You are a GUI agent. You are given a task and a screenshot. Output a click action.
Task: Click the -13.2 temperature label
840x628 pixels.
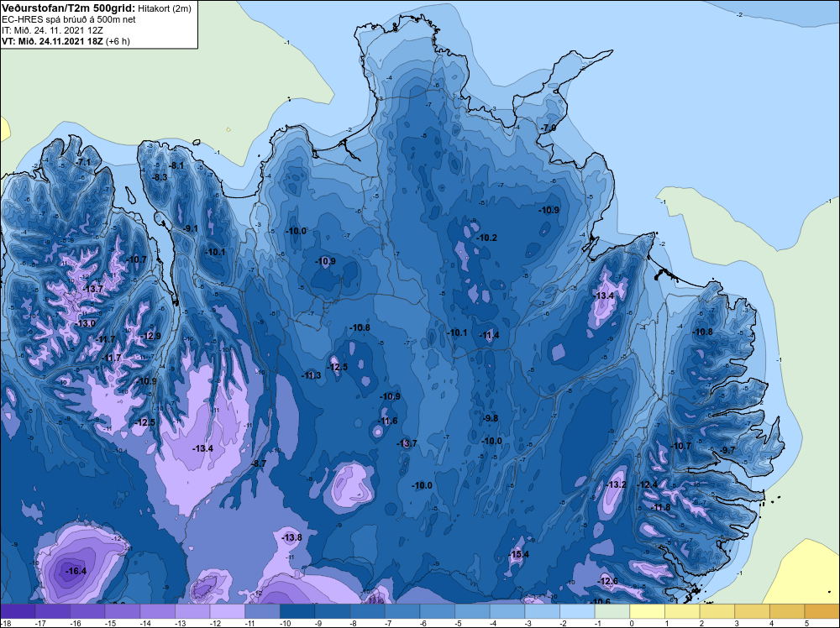616,484
